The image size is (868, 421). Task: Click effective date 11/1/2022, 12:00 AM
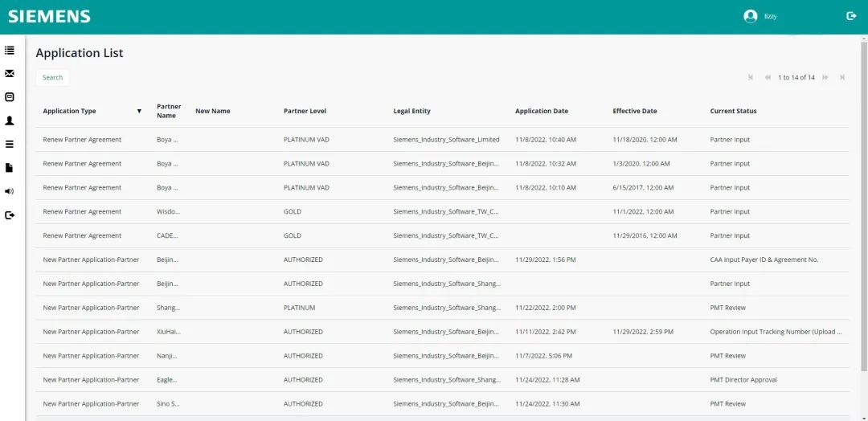(643, 212)
